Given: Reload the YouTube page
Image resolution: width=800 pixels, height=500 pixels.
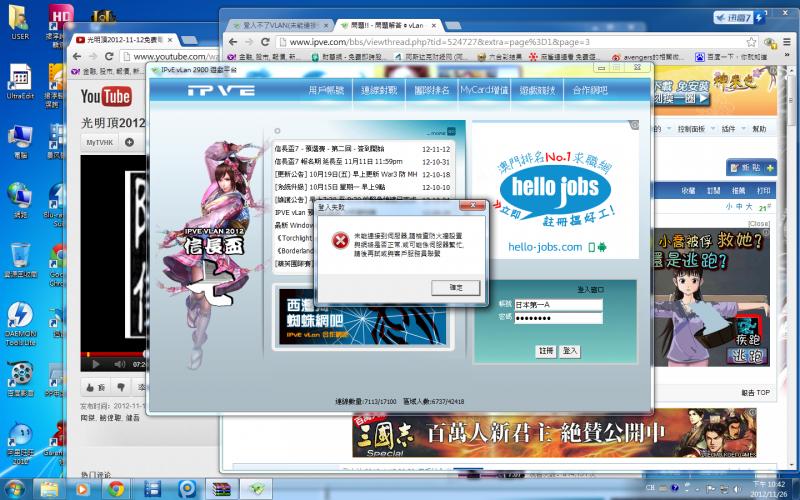Looking at the screenshot, I should click(x=109, y=56).
